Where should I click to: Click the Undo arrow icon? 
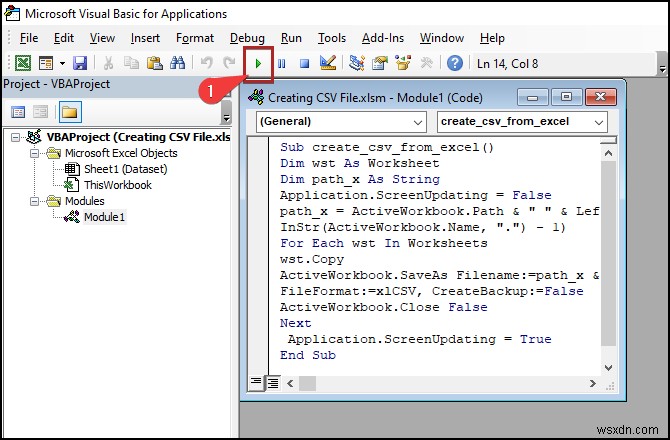[207, 63]
